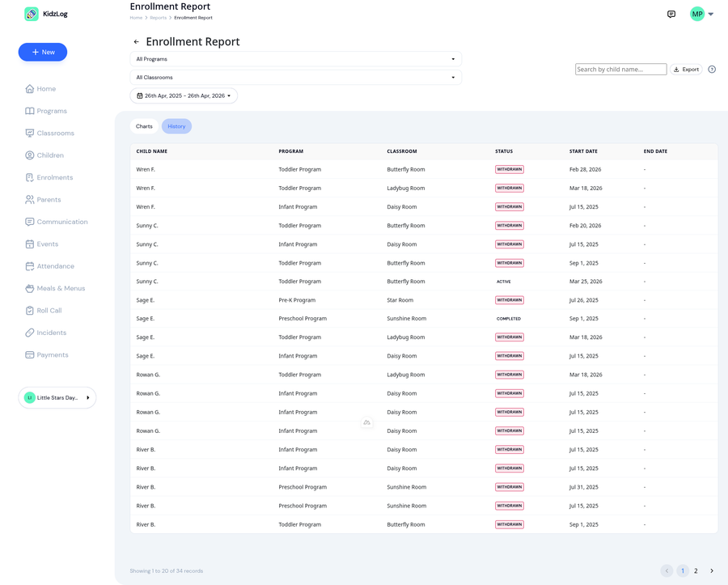Click the Mar 25, 2026 start date
Image resolution: width=728 pixels, height=585 pixels.
pyautogui.click(x=586, y=282)
